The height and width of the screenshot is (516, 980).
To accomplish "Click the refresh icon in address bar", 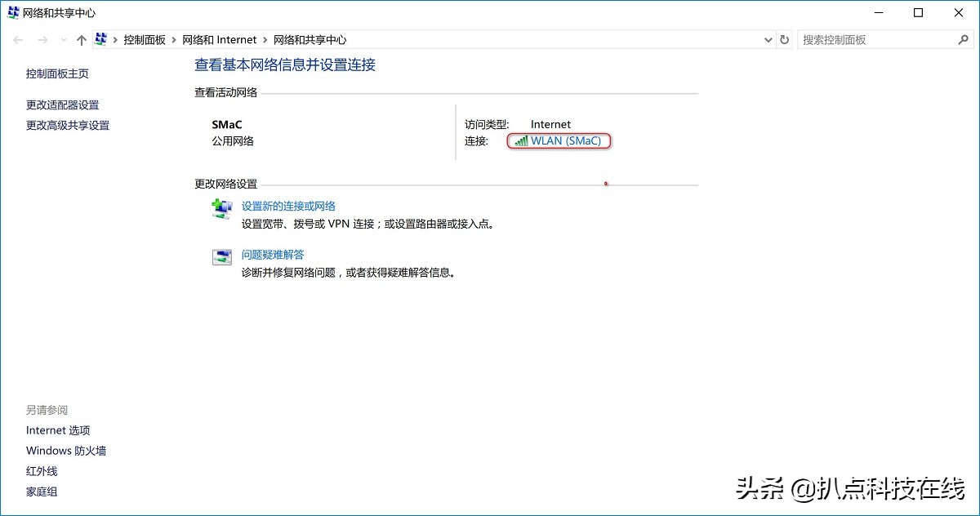I will (x=784, y=39).
